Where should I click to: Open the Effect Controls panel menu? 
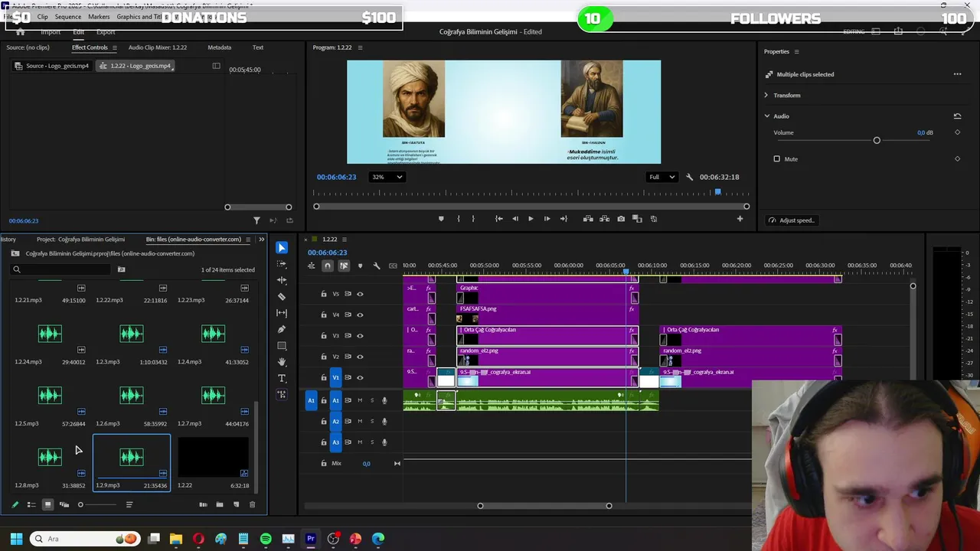[x=114, y=47]
